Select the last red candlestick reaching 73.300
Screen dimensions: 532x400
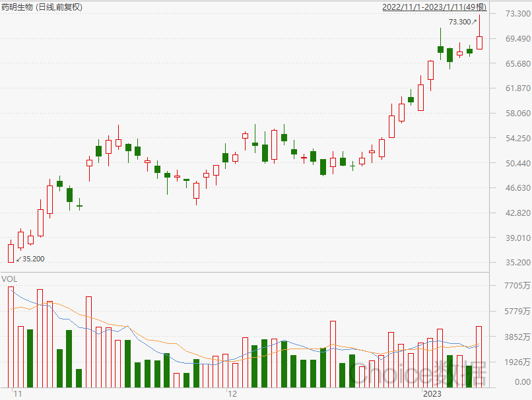click(x=479, y=32)
